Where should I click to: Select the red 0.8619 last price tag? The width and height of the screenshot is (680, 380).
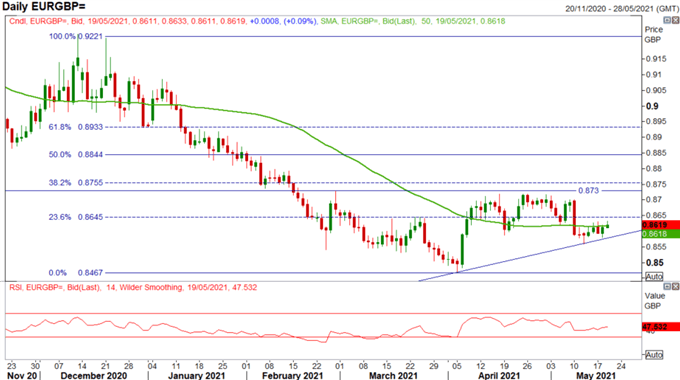tap(660, 225)
